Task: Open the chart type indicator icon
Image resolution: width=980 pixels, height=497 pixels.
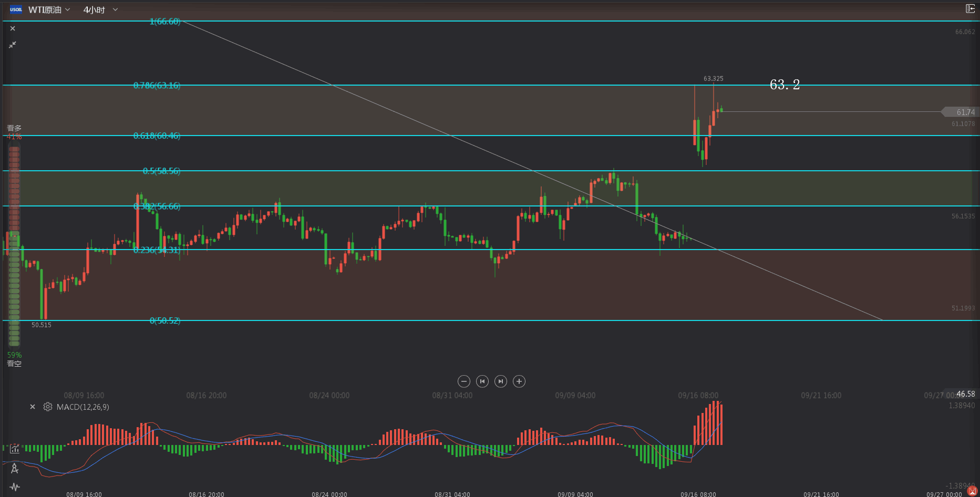Action: pos(15,449)
